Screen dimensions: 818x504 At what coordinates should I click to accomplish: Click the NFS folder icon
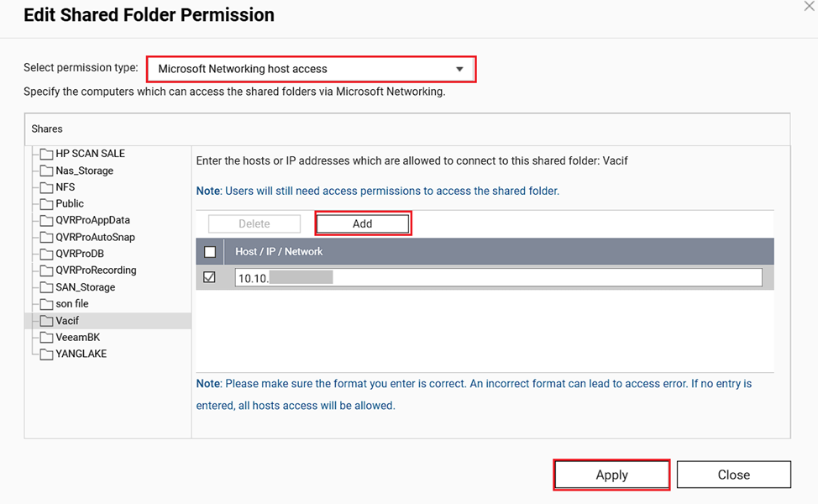[47, 187]
